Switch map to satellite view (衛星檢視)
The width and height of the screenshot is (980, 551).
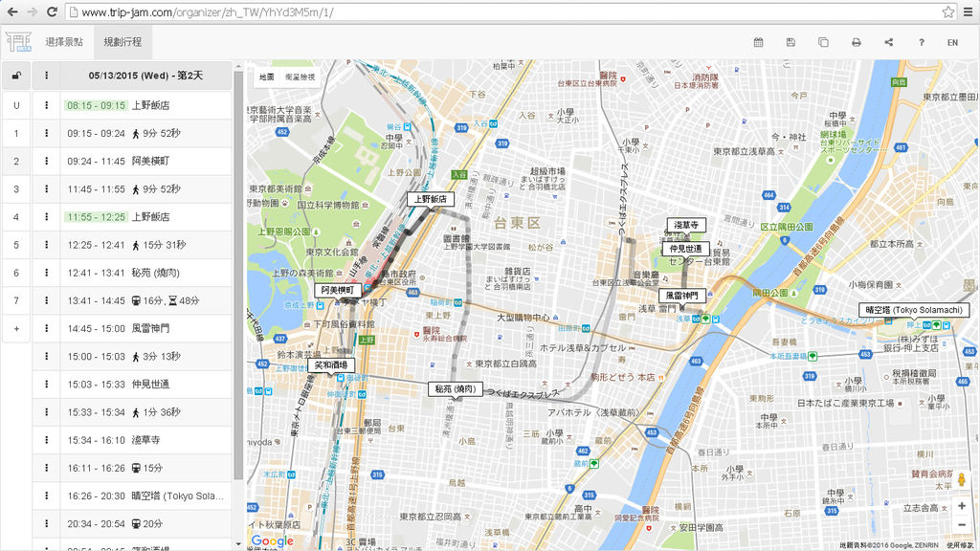pyautogui.click(x=300, y=77)
